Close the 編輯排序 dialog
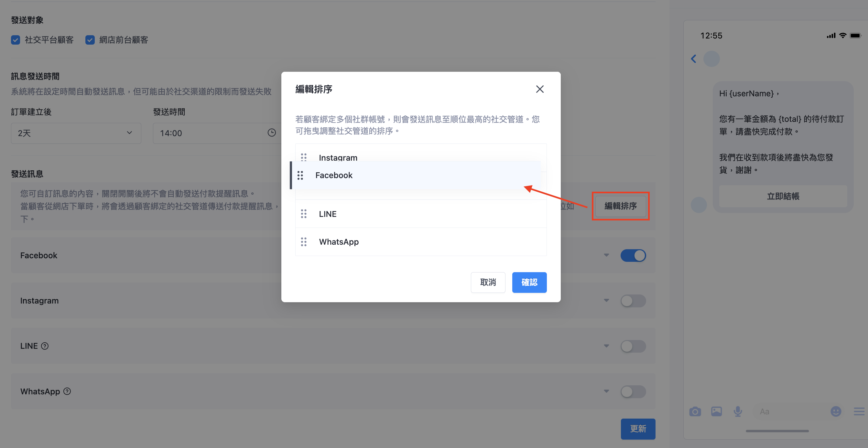This screenshot has height=448, width=868. [x=540, y=89]
